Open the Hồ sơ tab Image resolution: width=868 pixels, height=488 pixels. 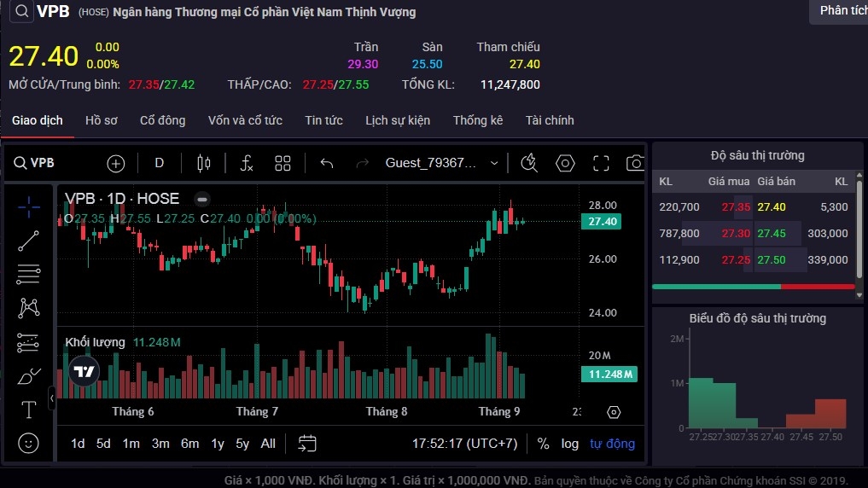click(x=102, y=120)
